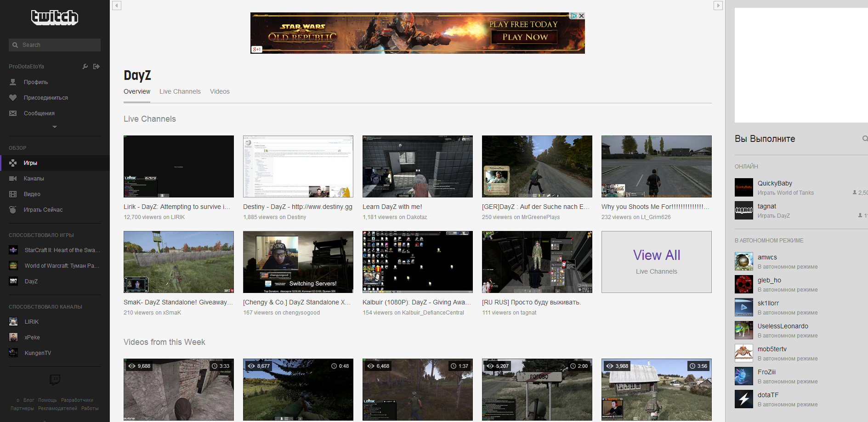Collapse the left sidebar arrow
Viewport: 868px width, 422px height.
pos(117,6)
